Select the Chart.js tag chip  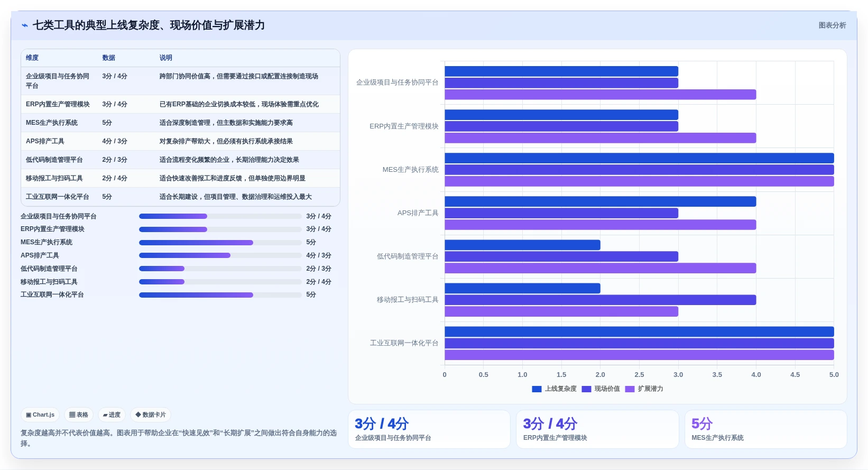click(40, 415)
